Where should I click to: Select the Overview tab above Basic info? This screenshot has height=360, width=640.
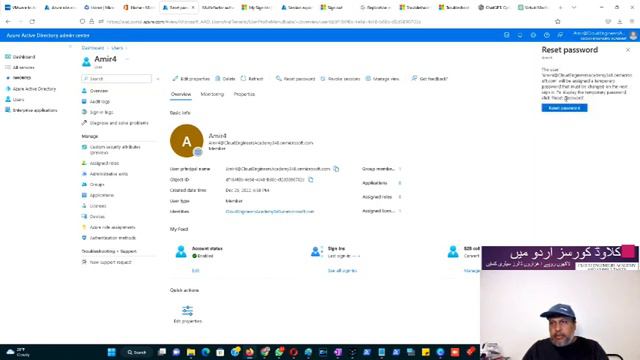point(181,94)
